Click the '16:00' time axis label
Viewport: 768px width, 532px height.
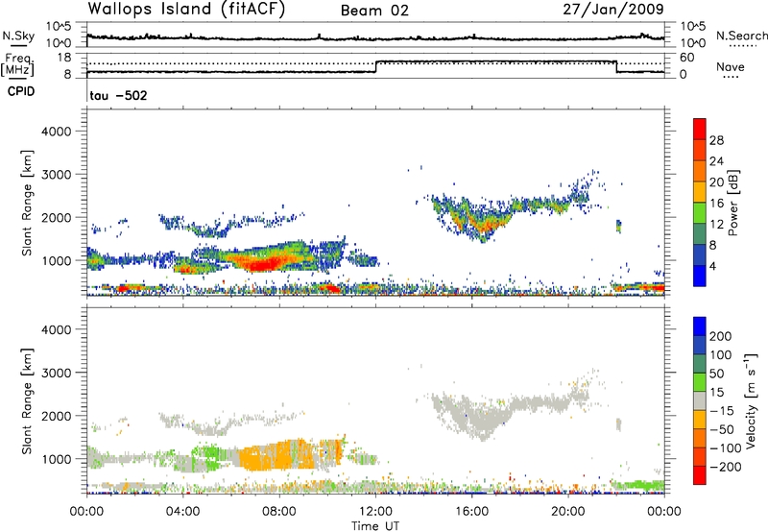471,512
